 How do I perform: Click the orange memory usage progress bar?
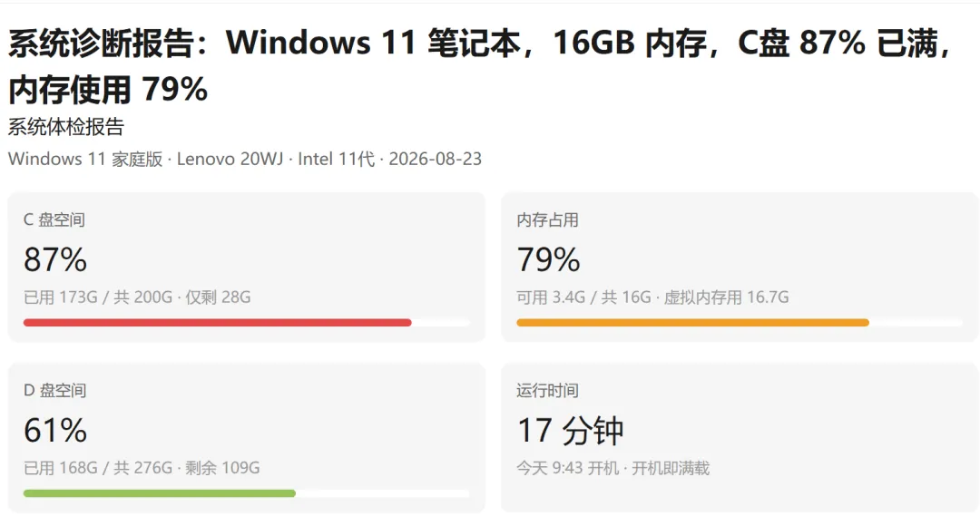[x=692, y=322]
